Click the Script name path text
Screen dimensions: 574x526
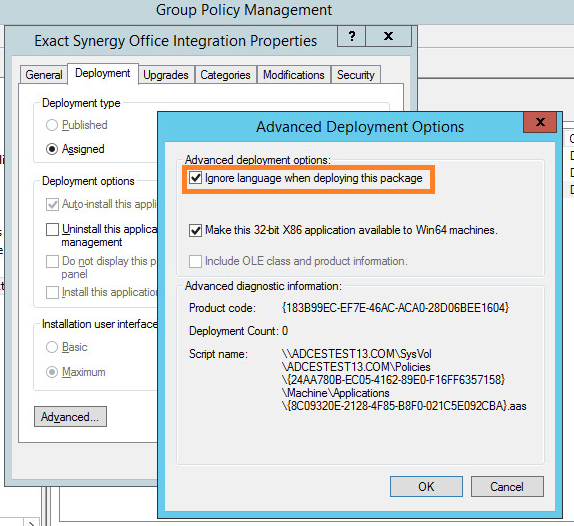[404, 380]
